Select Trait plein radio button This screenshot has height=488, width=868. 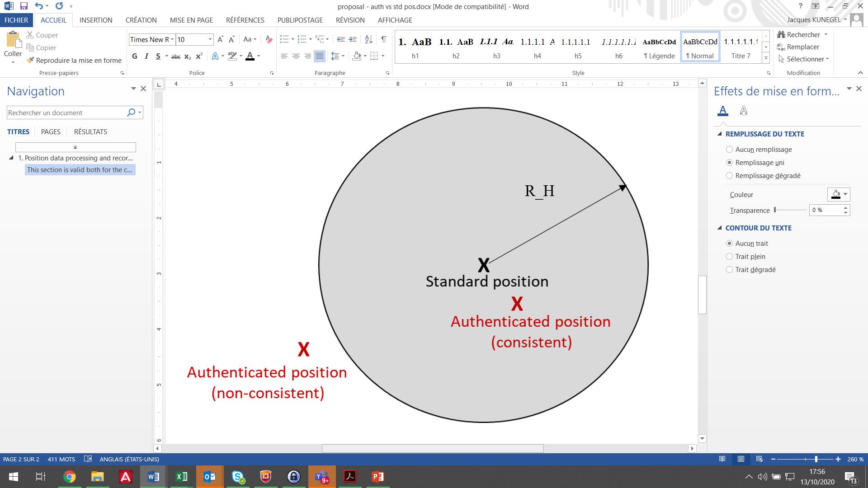pyautogui.click(x=729, y=257)
